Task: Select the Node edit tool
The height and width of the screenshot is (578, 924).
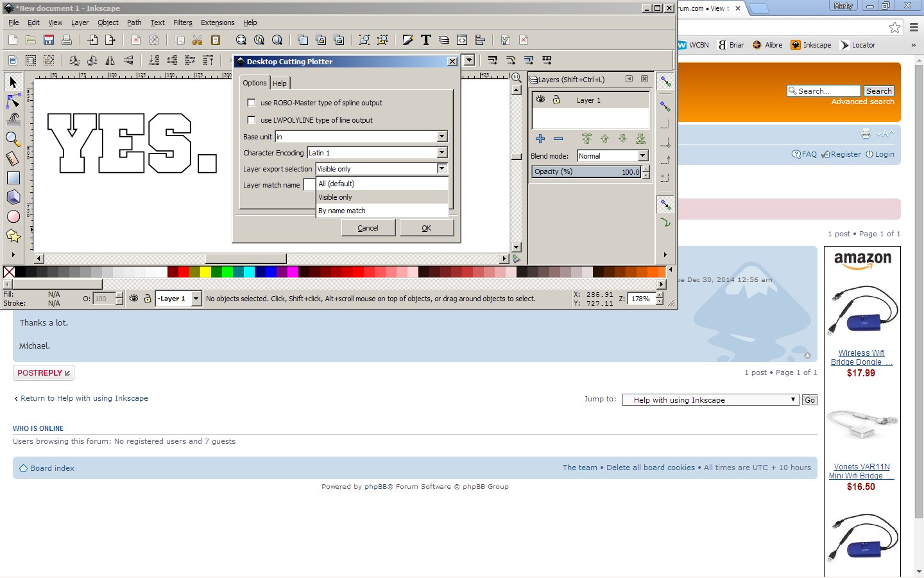Action: 13,101
